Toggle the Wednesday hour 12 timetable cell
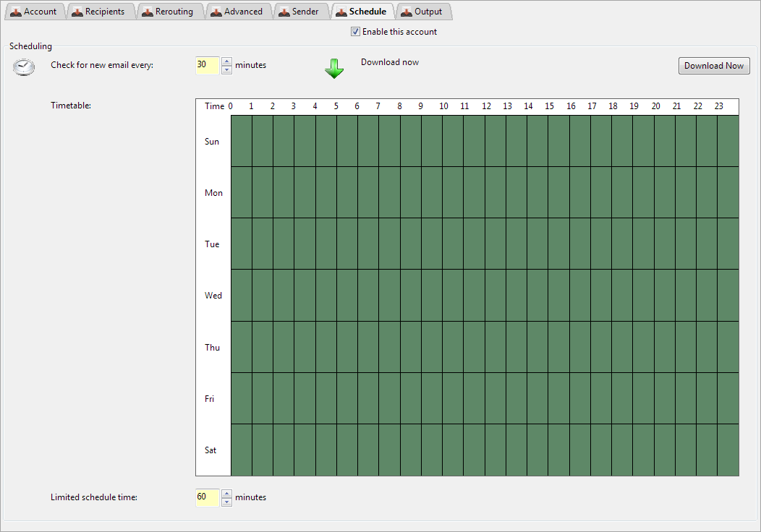The height and width of the screenshot is (532, 761). point(495,295)
